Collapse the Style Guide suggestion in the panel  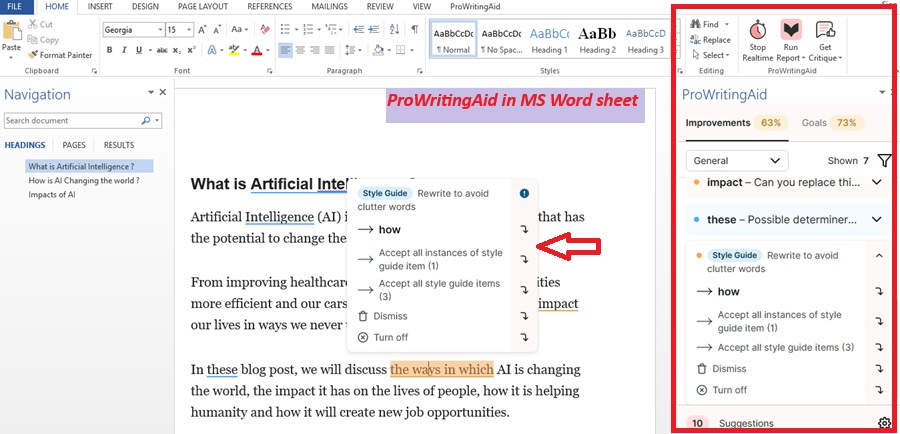click(879, 255)
